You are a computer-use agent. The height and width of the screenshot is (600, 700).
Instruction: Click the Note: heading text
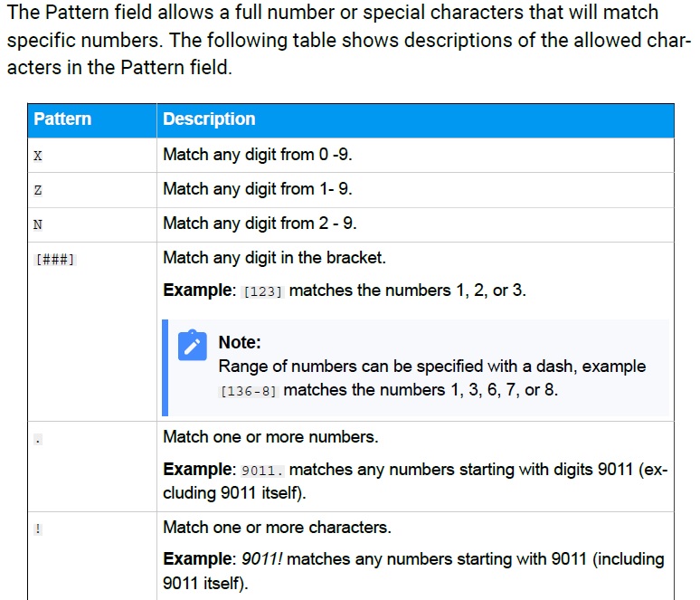pyautogui.click(x=240, y=342)
